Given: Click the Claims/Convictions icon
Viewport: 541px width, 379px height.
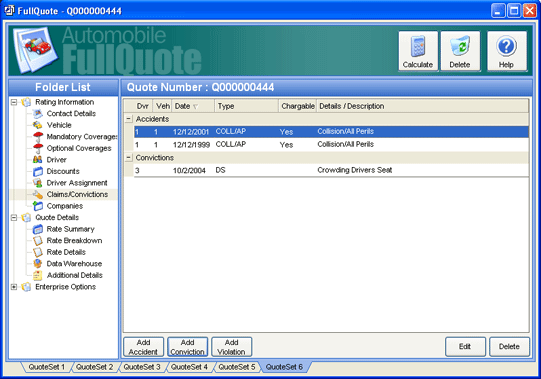Looking at the screenshot, I should (x=38, y=194).
